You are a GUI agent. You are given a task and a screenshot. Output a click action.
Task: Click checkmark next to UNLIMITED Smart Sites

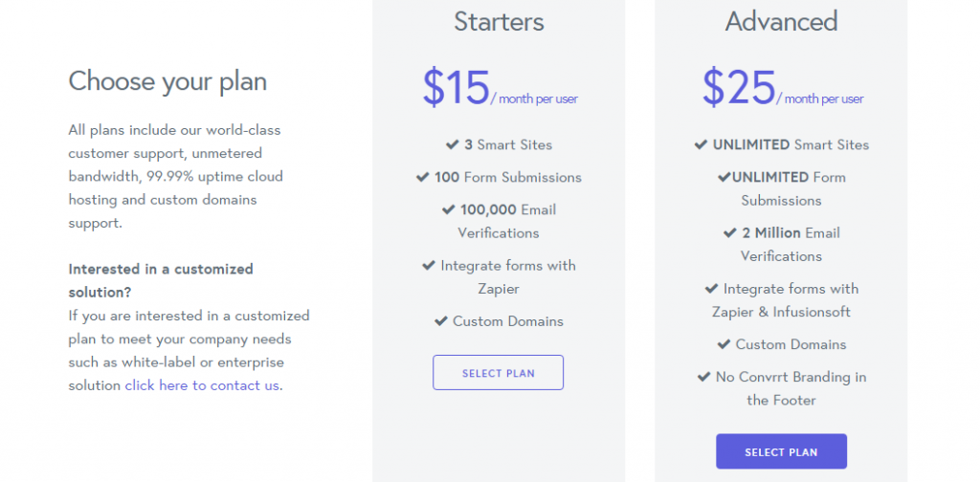tap(701, 144)
